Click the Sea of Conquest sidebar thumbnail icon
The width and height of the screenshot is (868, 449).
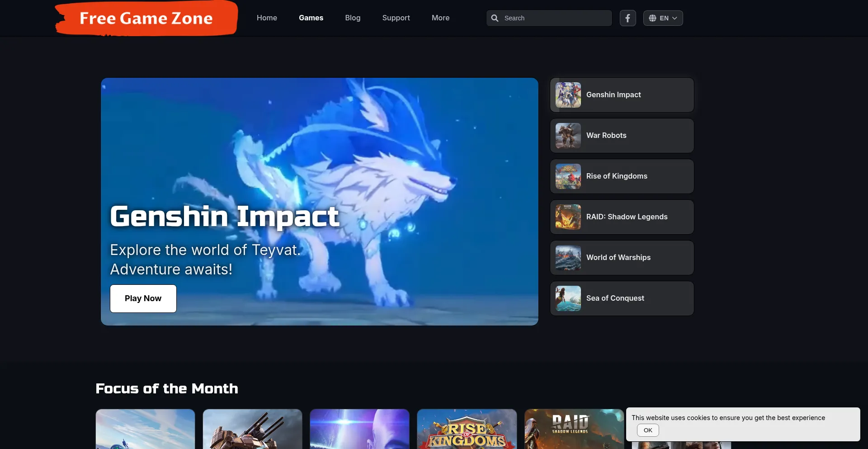568,298
